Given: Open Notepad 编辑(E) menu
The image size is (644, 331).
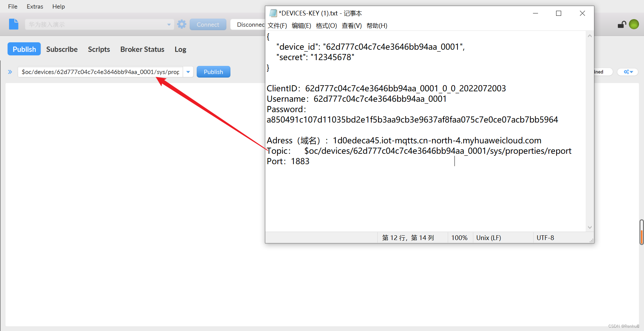Looking at the screenshot, I should (x=301, y=26).
